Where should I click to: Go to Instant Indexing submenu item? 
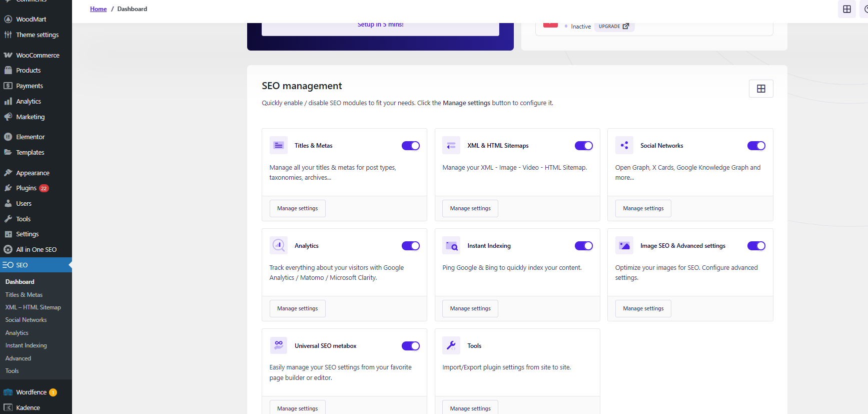[x=26, y=345]
